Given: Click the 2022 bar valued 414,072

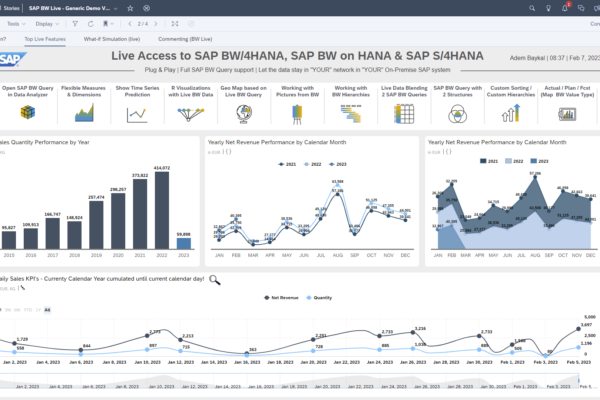Looking at the screenshot, I should (162, 211).
